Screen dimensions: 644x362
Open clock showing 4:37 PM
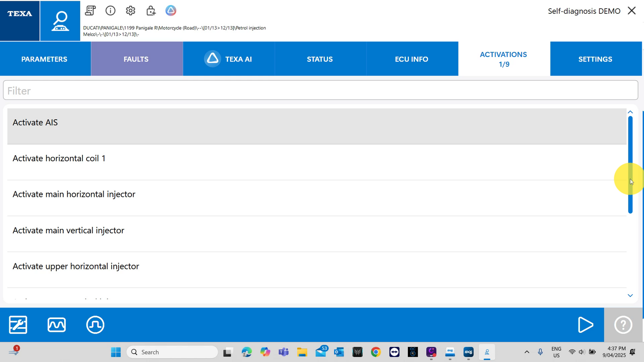point(614,352)
